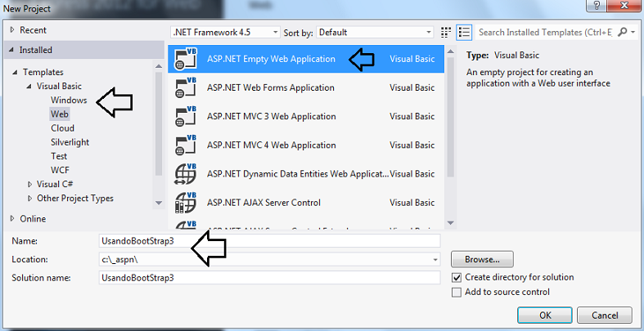Open the .NET Framework 4.5 dropdown
This screenshot has height=331, width=644.
tap(226, 32)
